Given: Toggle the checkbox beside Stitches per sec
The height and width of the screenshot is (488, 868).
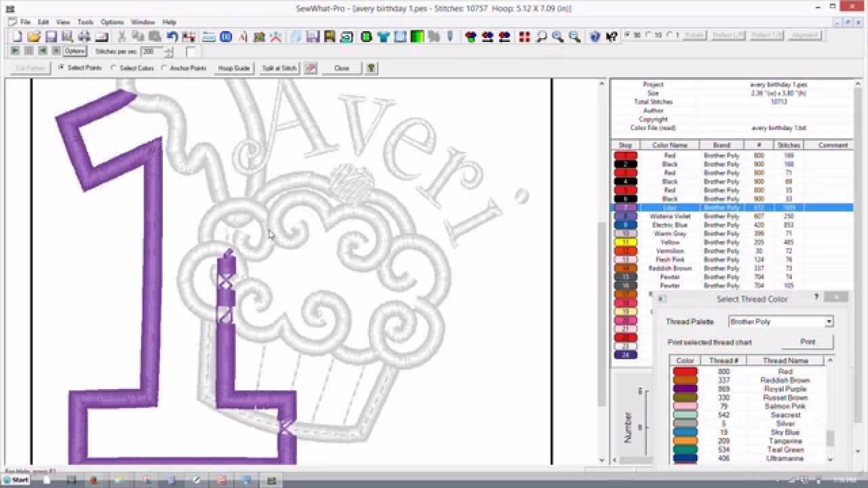Looking at the screenshot, I should coord(191,52).
